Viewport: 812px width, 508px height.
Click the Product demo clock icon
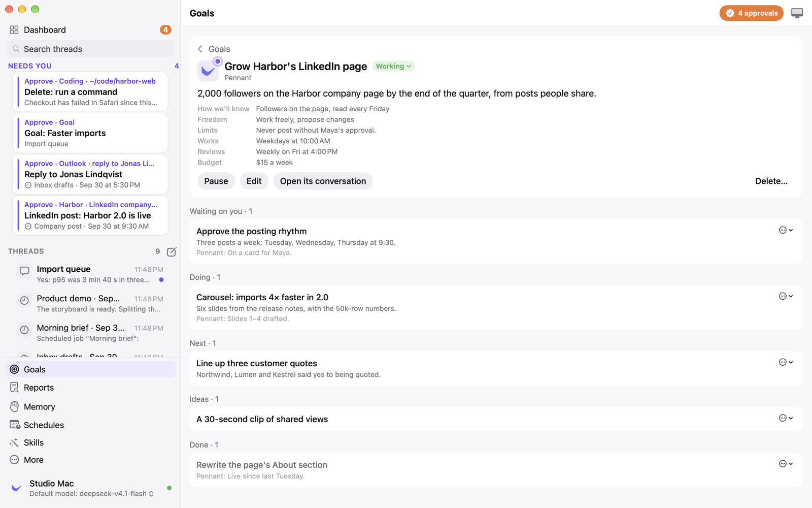coord(24,301)
